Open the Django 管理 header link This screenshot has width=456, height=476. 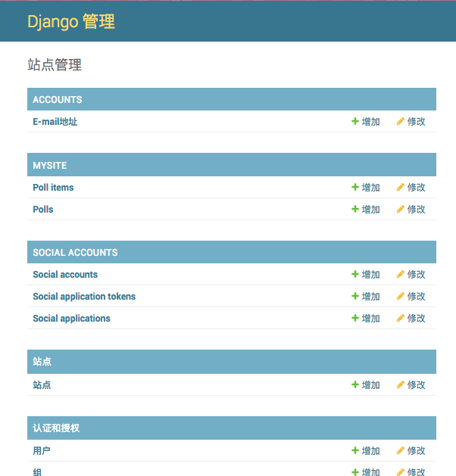tap(71, 21)
